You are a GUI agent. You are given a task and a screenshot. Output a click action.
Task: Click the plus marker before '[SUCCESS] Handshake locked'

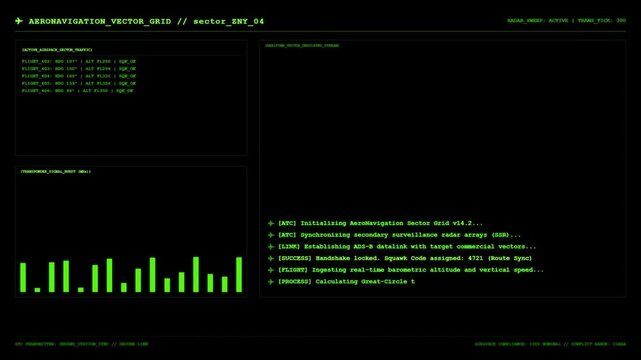271,258
